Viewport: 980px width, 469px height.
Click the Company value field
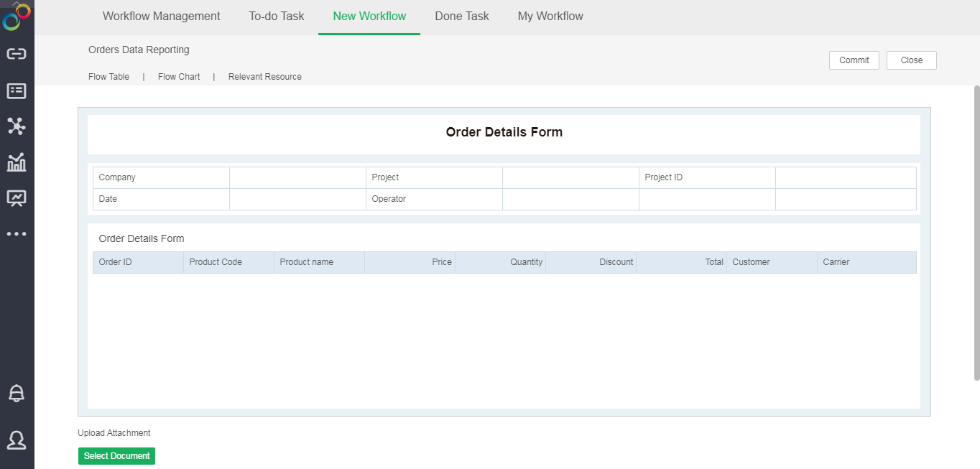pyautogui.click(x=297, y=177)
